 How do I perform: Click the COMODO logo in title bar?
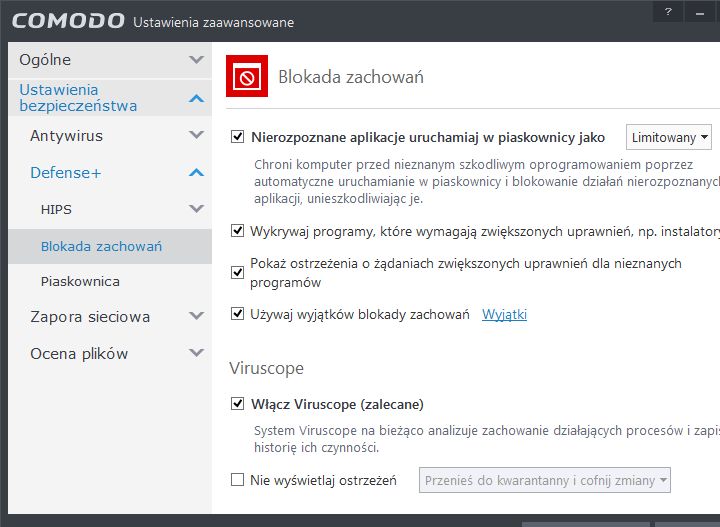pyautogui.click(x=68, y=21)
